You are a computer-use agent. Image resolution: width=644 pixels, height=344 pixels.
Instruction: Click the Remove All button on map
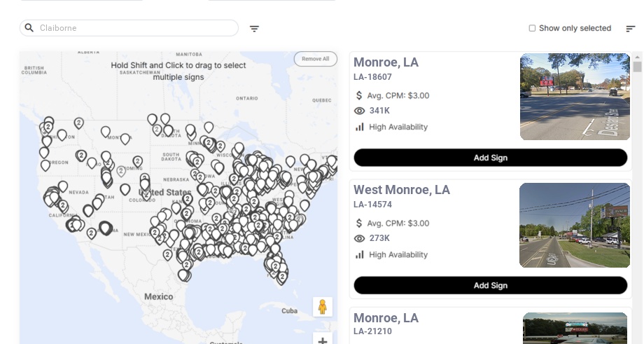click(315, 59)
